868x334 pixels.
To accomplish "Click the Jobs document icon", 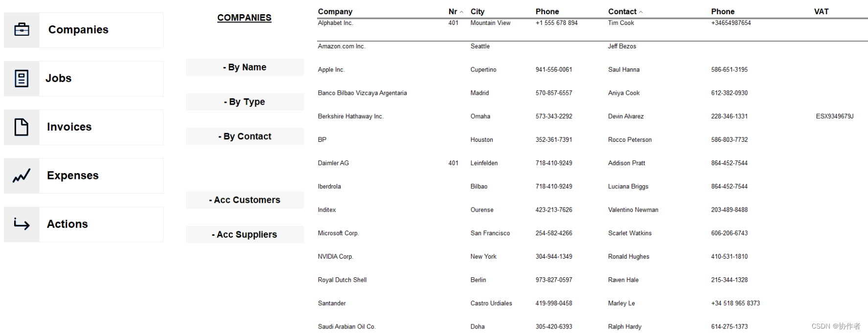I will click(22, 78).
